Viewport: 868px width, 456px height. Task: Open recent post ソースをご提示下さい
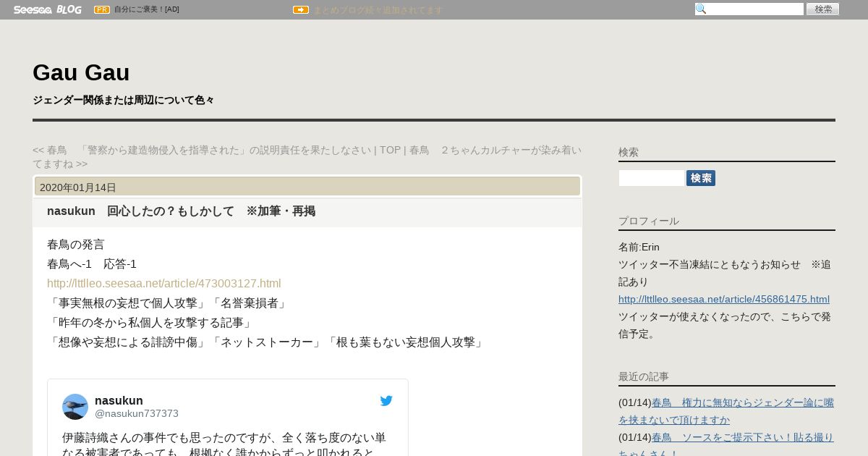726,446
